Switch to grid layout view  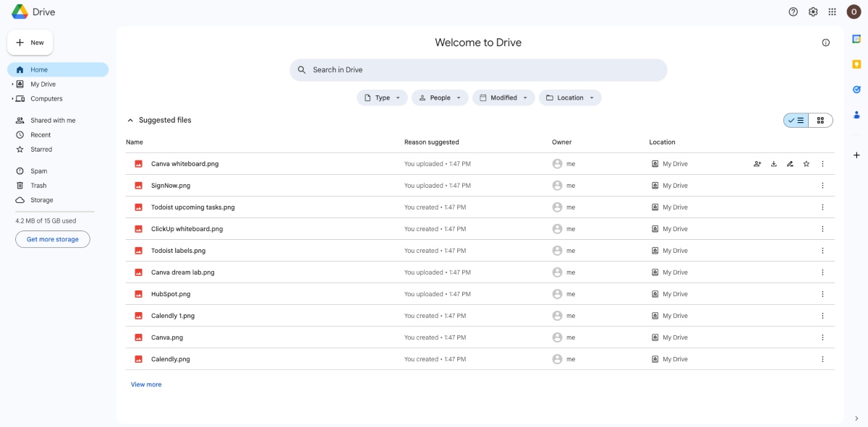point(820,121)
